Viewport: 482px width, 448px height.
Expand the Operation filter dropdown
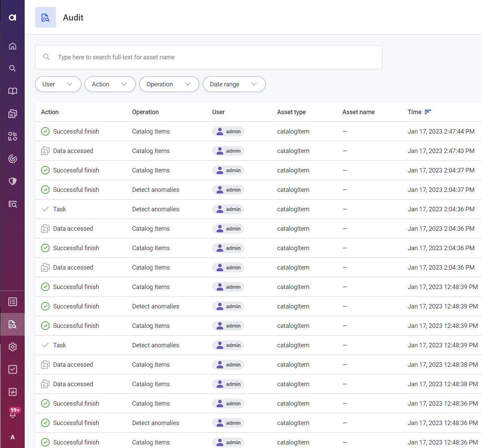coord(169,84)
